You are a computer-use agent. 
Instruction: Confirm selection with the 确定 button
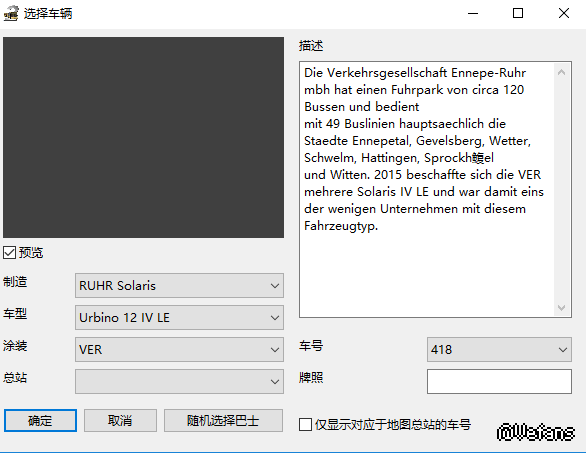click(x=40, y=420)
